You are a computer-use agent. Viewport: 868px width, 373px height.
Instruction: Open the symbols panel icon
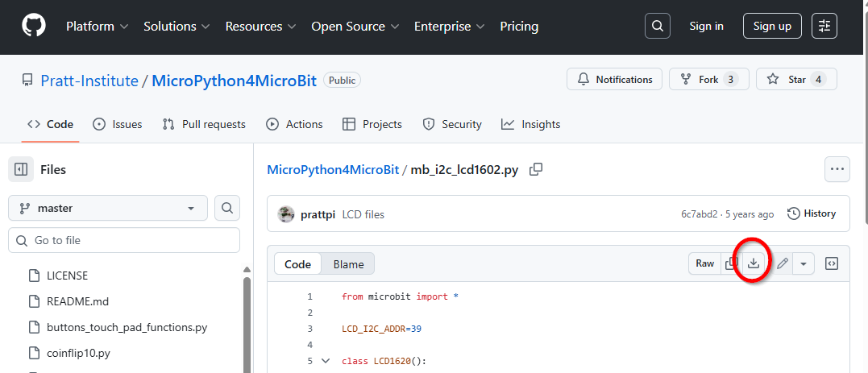[833, 263]
